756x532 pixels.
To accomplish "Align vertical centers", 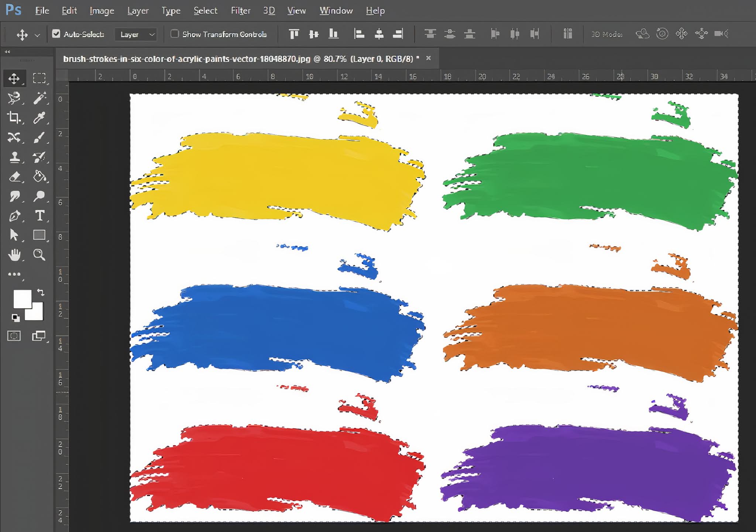I will click(x=314, y=34).
